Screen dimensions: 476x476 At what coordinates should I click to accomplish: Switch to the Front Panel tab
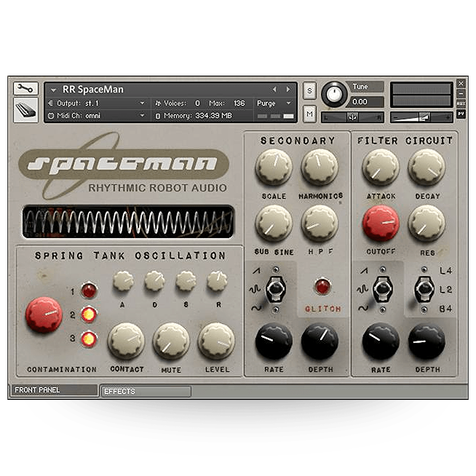54,390
